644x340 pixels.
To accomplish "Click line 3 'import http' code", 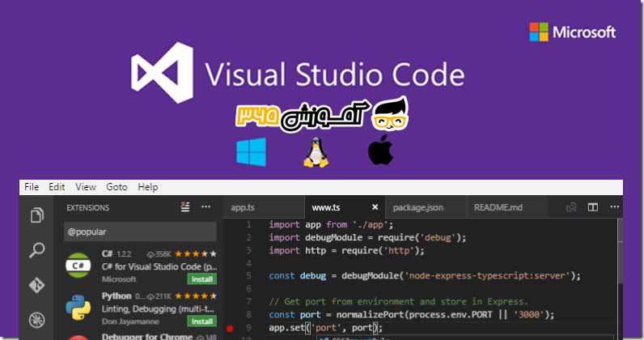I will pos(346,250).
